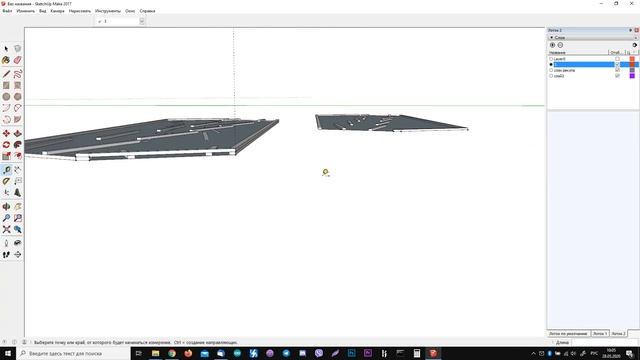This screenshot has width=640, height=360.
Task: Select the Protractor tool
Action: 6,181
